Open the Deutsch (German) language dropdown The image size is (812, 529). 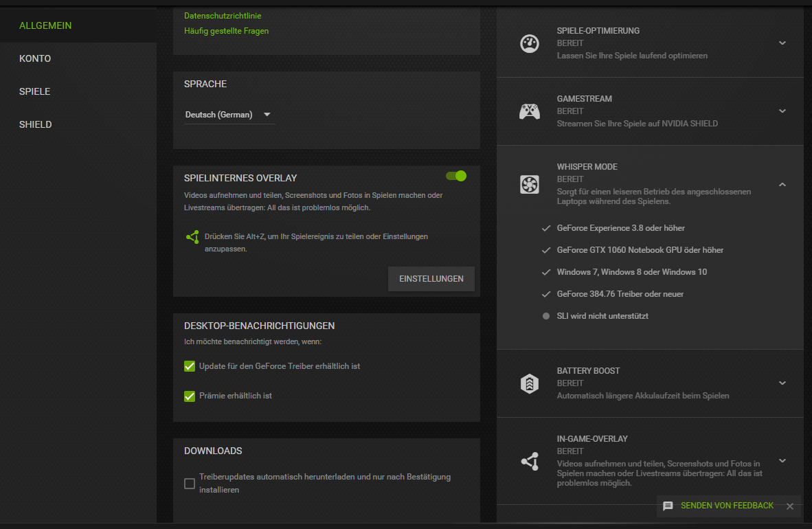coord(229,115)
